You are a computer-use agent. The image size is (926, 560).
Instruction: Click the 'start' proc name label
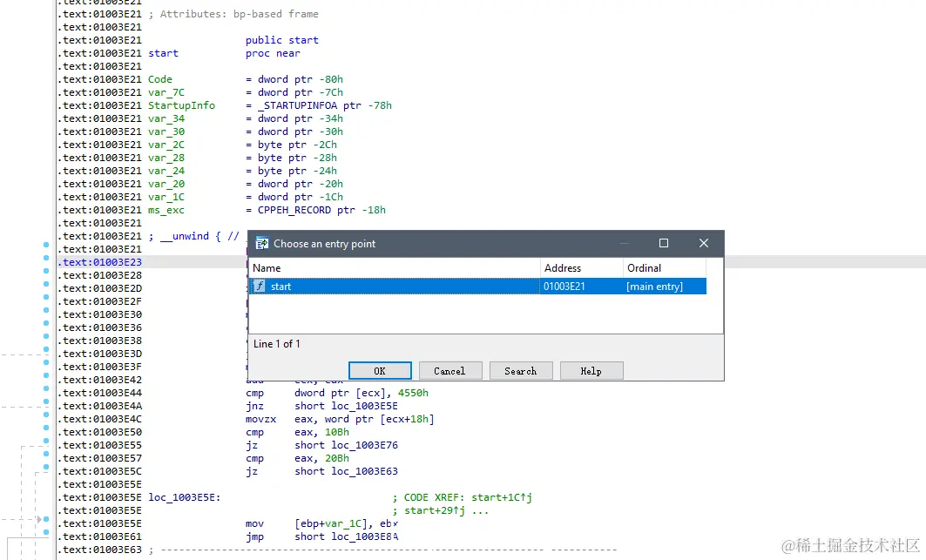(x=163, y=53)
